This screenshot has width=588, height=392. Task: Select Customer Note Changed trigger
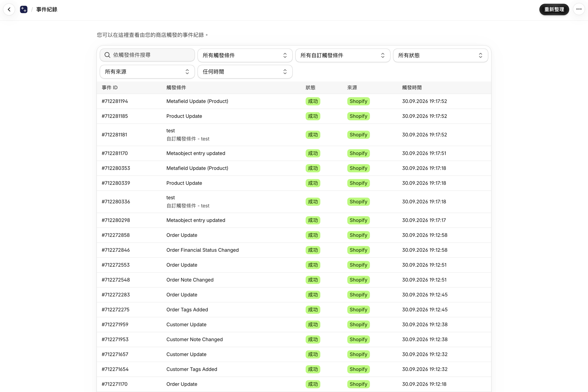(194, 340)
